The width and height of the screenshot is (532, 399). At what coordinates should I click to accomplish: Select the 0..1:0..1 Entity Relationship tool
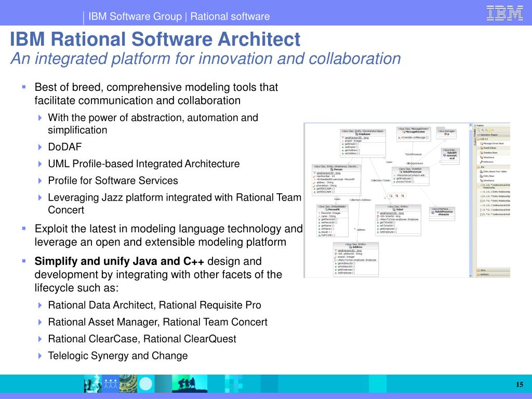click(x=495, y=192)
